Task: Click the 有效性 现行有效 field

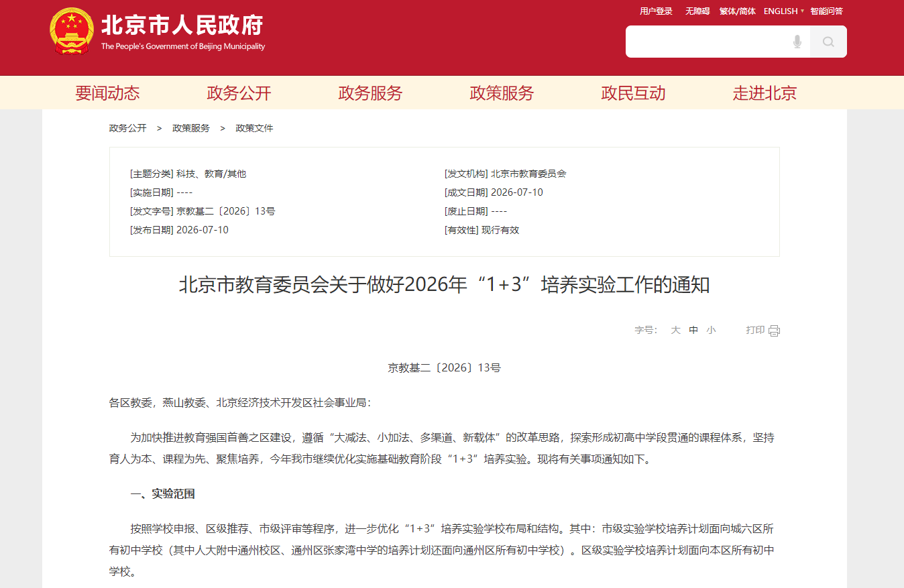Action: 482,230
